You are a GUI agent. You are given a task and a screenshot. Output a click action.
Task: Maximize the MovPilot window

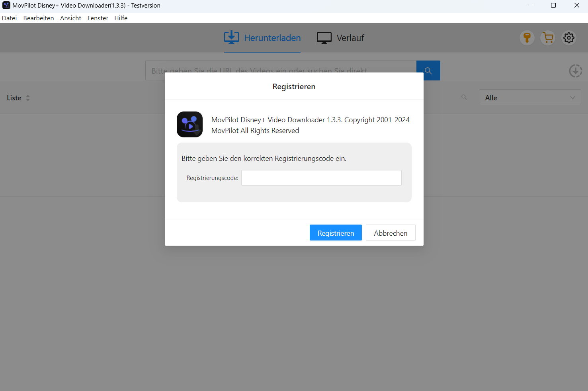tap(553, 5)
